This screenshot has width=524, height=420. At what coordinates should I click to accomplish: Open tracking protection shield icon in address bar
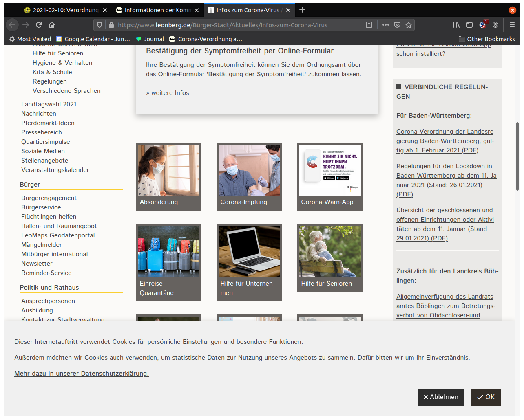[x=99, y=25]
